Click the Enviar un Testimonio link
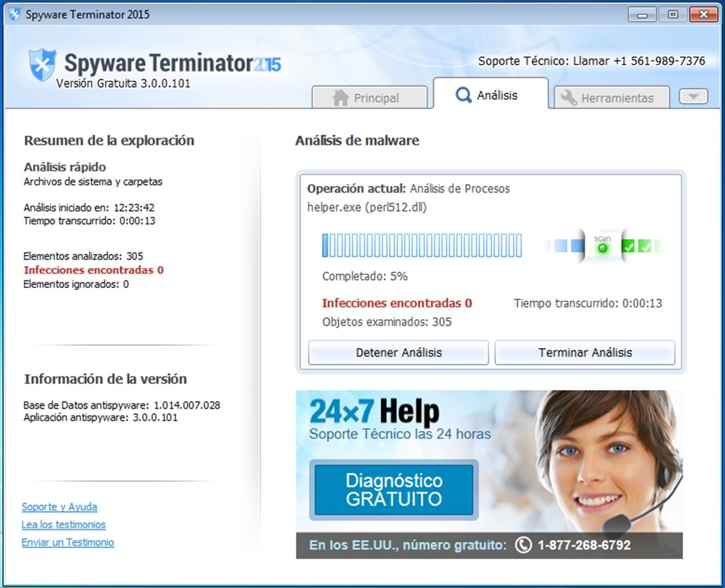 (x=68, y=542)
